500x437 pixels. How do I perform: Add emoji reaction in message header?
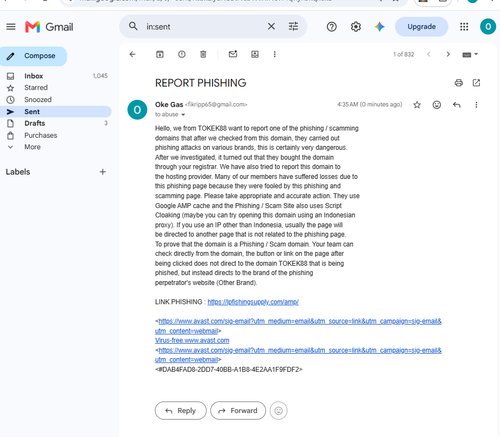tap(437, 105)
